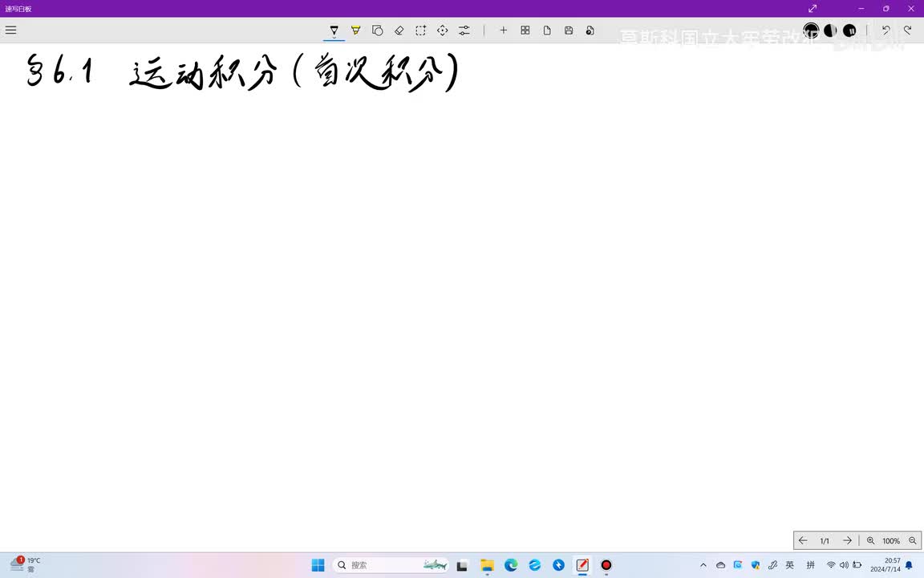Select the pen tool
924x578 pixels.
pos(334,30)
